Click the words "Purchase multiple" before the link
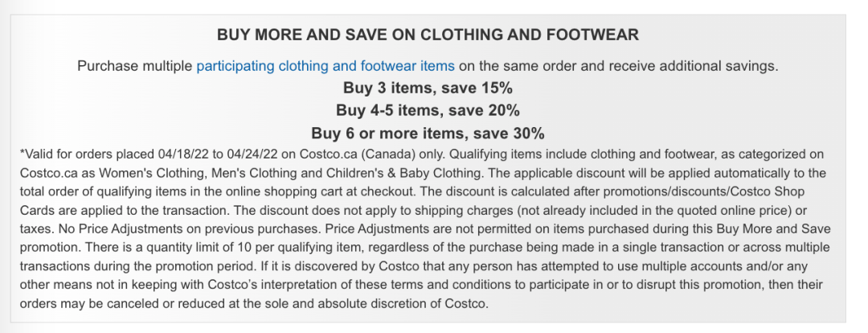Screen dimensions: 868x333 click(135, 66)
